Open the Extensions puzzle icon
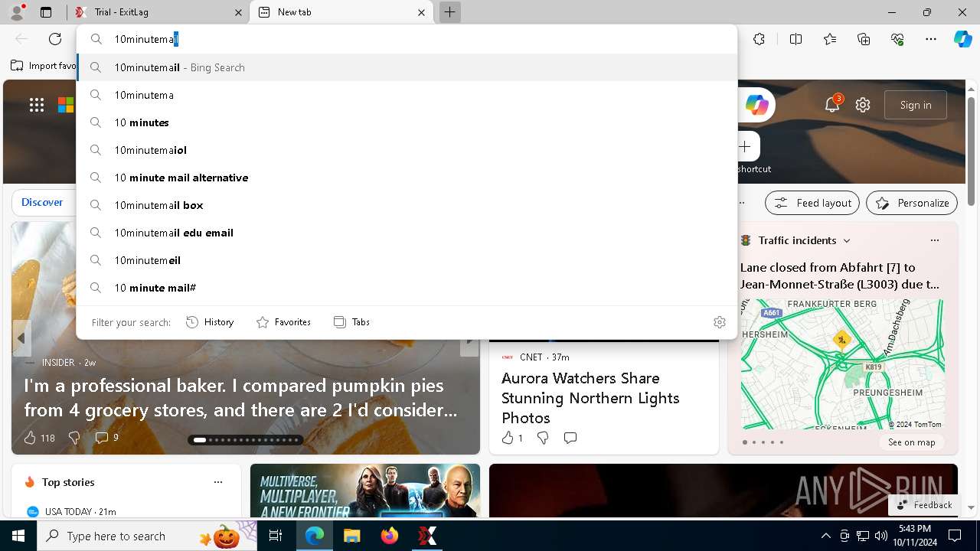The width and height of the screenshot is (980, 551). tap(759, 39)
